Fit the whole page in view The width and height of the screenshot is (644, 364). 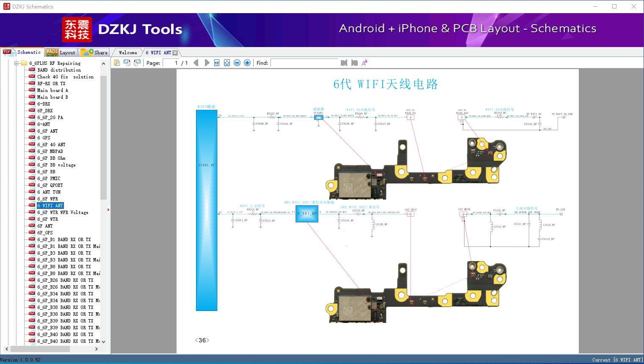227,63
